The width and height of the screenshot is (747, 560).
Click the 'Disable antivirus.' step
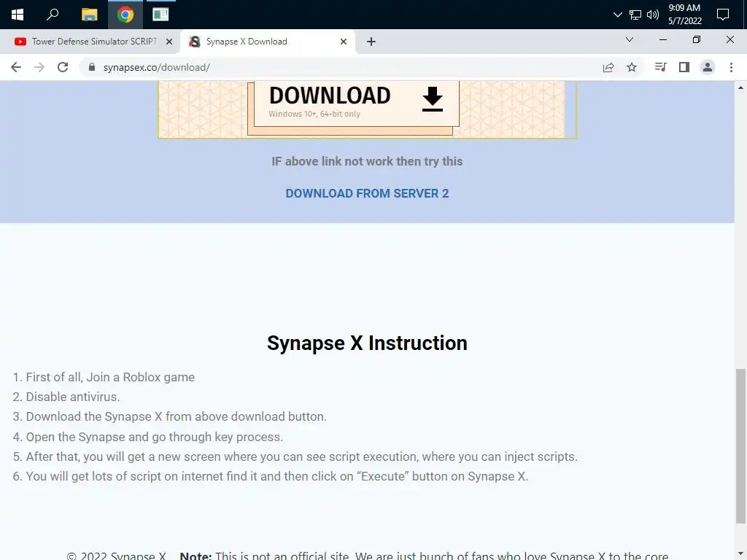[73, 397]
